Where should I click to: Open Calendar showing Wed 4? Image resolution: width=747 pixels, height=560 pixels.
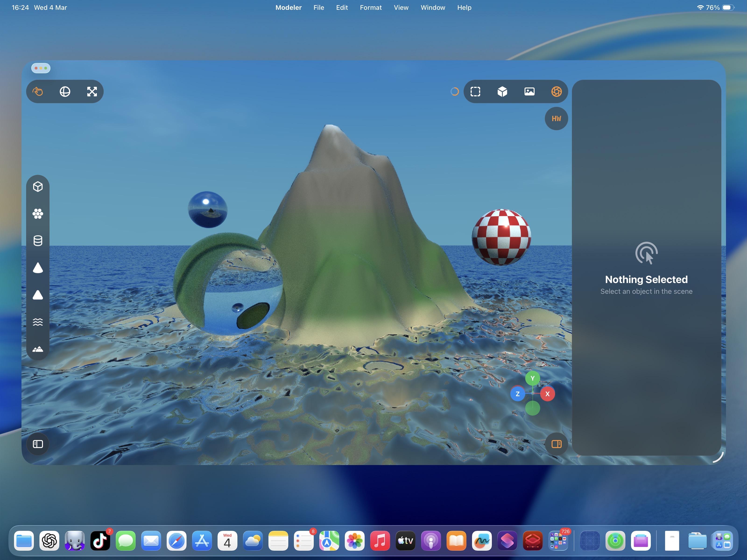(x=228, y=541)
